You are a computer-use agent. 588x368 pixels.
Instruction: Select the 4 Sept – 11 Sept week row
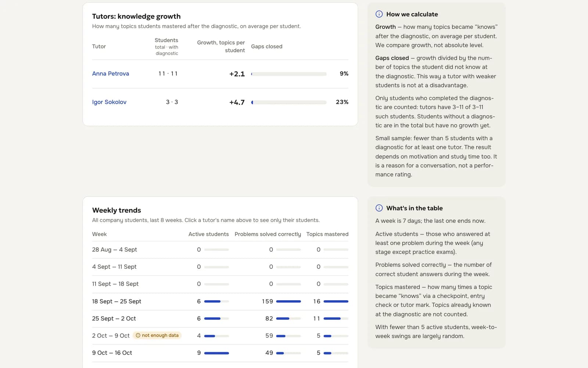pos(220,267)
